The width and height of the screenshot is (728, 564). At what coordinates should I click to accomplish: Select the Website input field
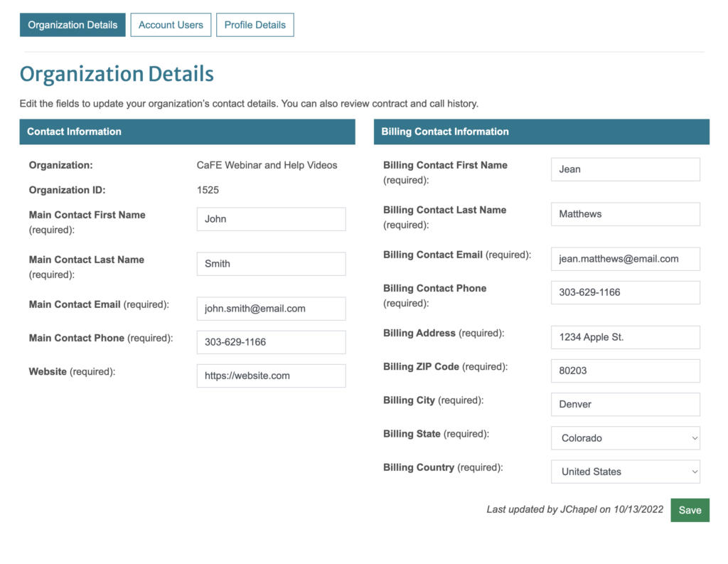coord(271,376)
